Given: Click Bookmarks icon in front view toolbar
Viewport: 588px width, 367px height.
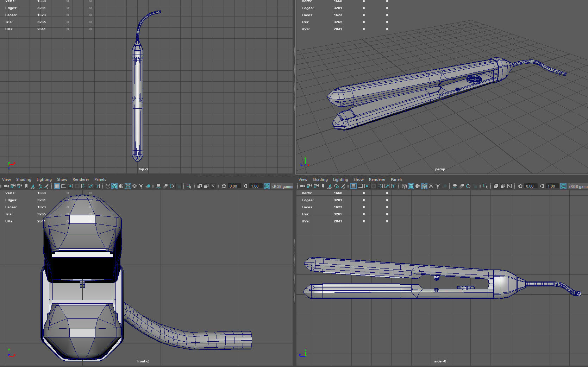Looking at the screenshot, I should 26,186.
